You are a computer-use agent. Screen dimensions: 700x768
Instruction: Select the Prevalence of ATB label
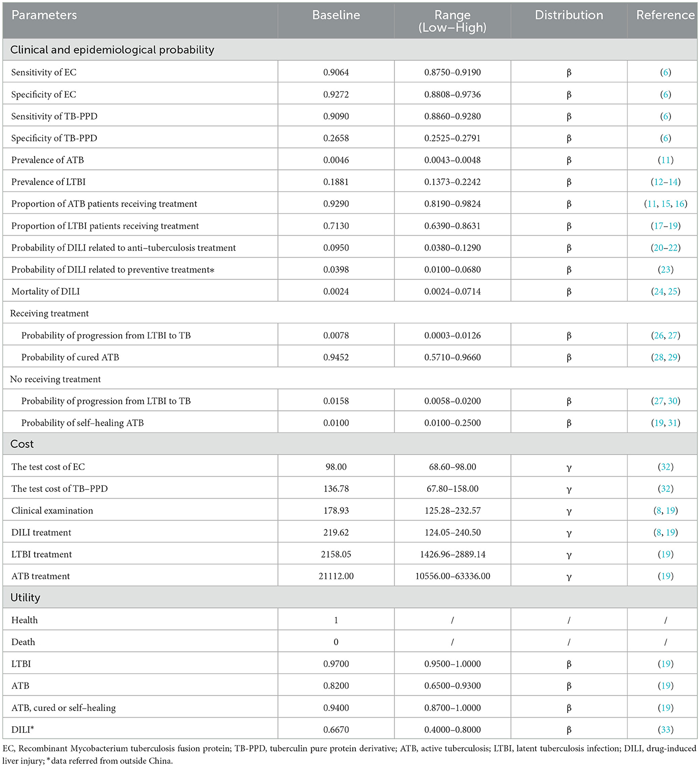47,160
